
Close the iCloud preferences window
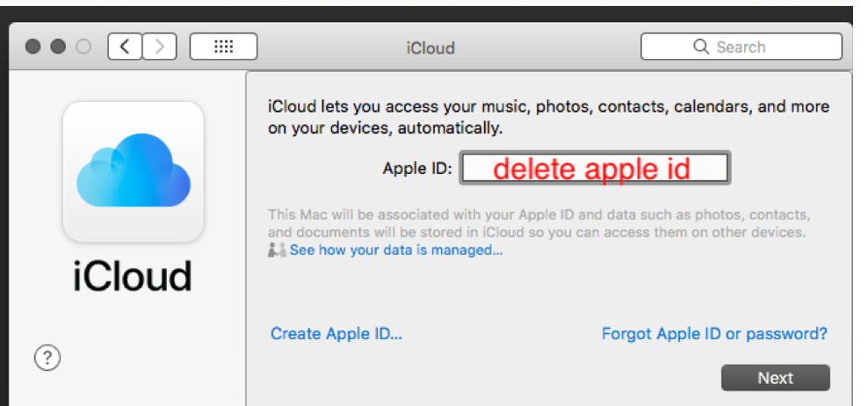pyautogui.click(x=33, y=47)
